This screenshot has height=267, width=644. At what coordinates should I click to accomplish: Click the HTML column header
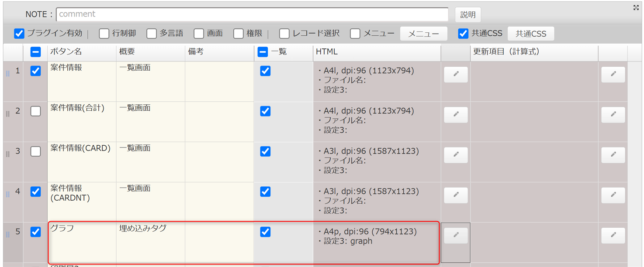coord(377,52)
